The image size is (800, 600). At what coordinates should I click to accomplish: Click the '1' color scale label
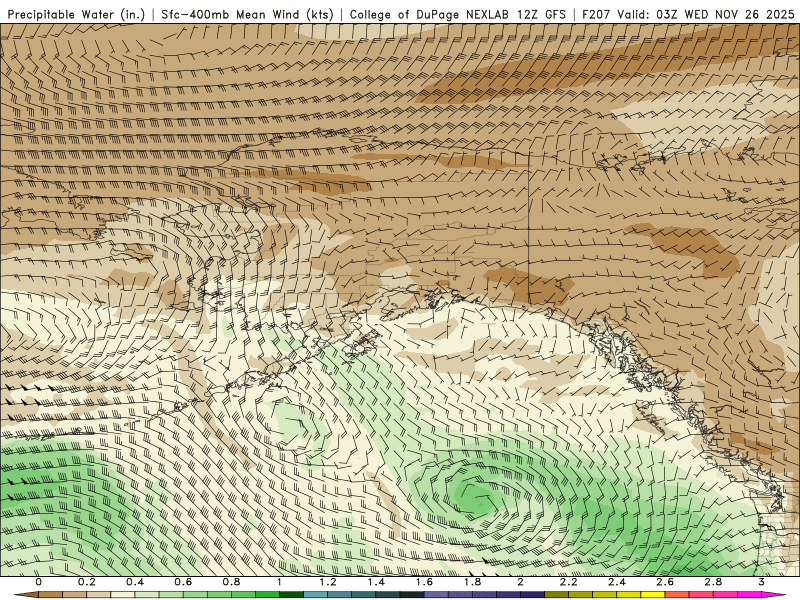tap(279, 582)
